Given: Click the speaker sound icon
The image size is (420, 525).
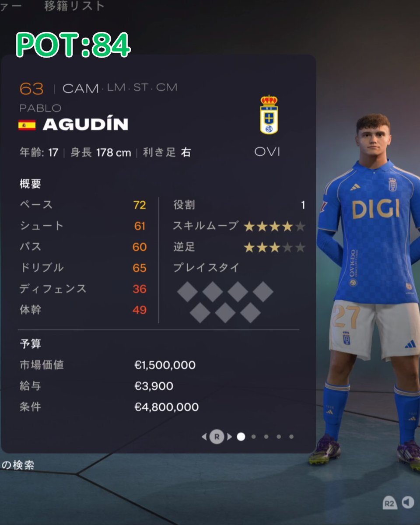Looking at the screenshot, I should (408, 502).
